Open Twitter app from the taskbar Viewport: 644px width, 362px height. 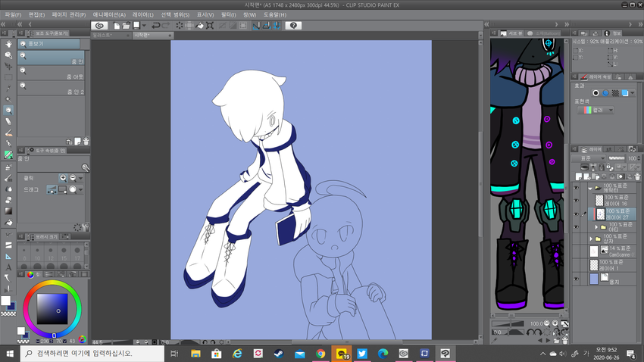[x=362, y=354]
